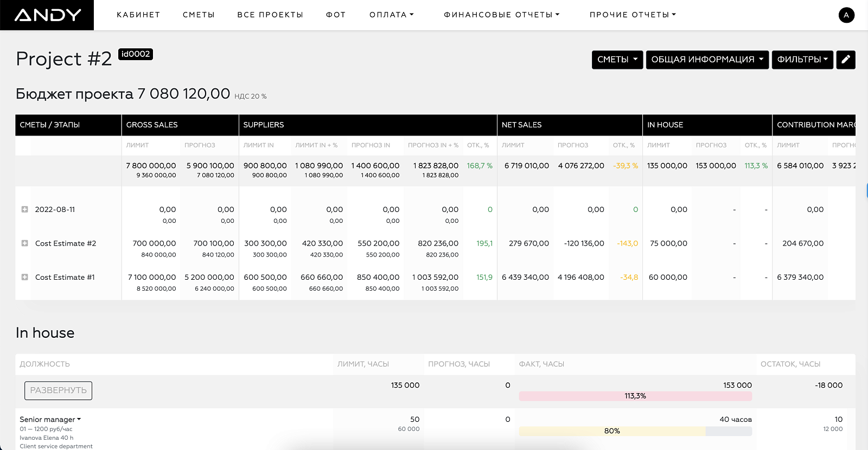
Task: Expand the Cost Estimate #1 row
Action: (24, 277)
